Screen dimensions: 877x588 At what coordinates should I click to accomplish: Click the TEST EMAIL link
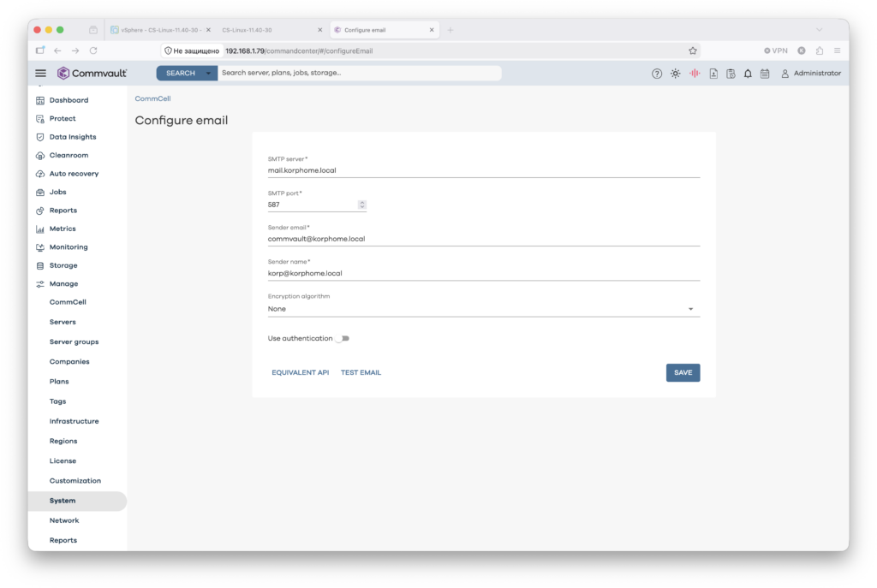coord(361,373)
